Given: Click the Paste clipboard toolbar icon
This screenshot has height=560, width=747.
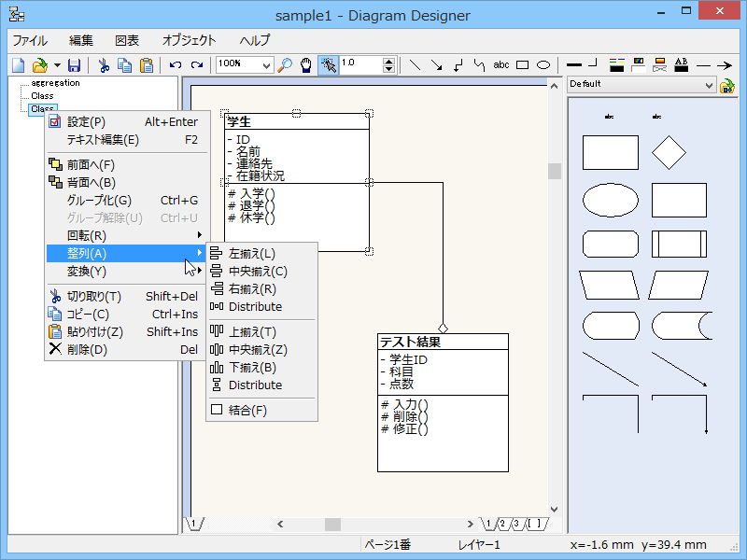Looking at the screenshot, I should point(147,65).
